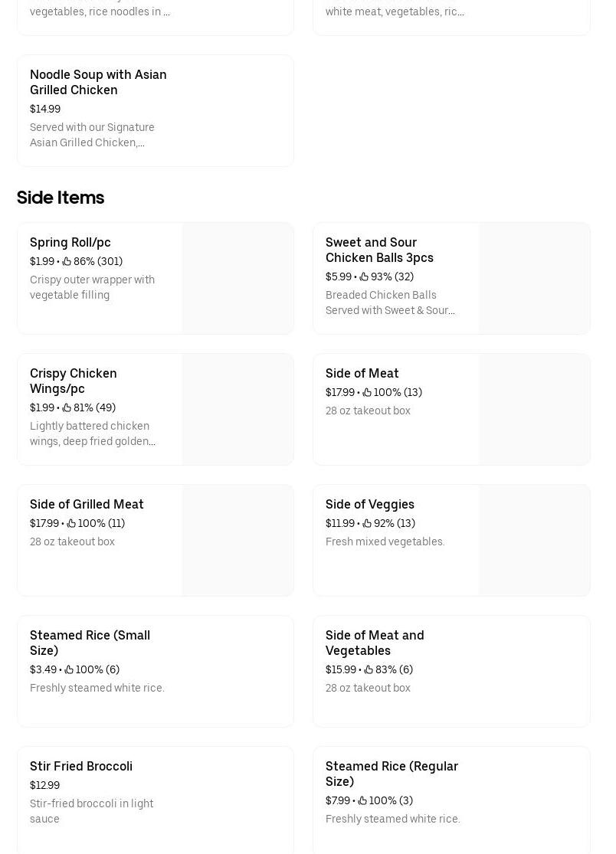Click the Crispy Chicken Wings image placeholder

pyautogui.click(x=238, y=410)
